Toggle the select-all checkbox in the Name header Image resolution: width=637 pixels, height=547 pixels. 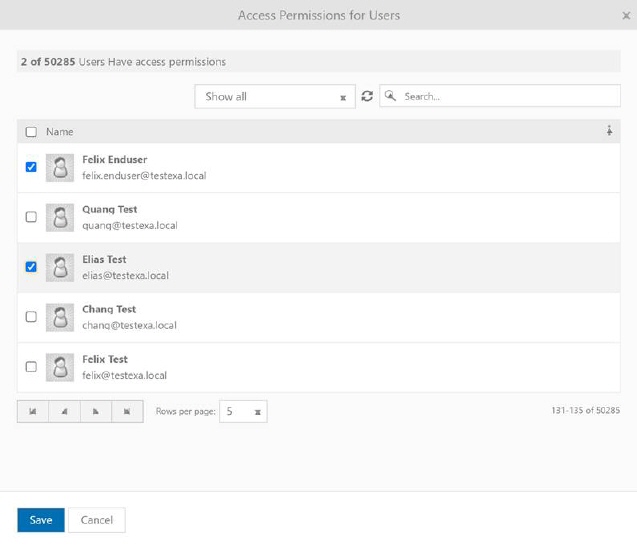coord(31,132)
